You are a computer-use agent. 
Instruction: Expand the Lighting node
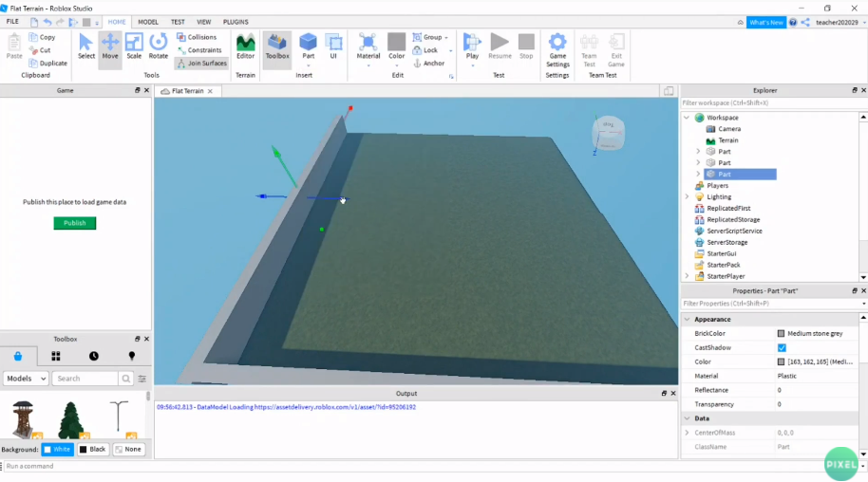(x=687, y=196)
